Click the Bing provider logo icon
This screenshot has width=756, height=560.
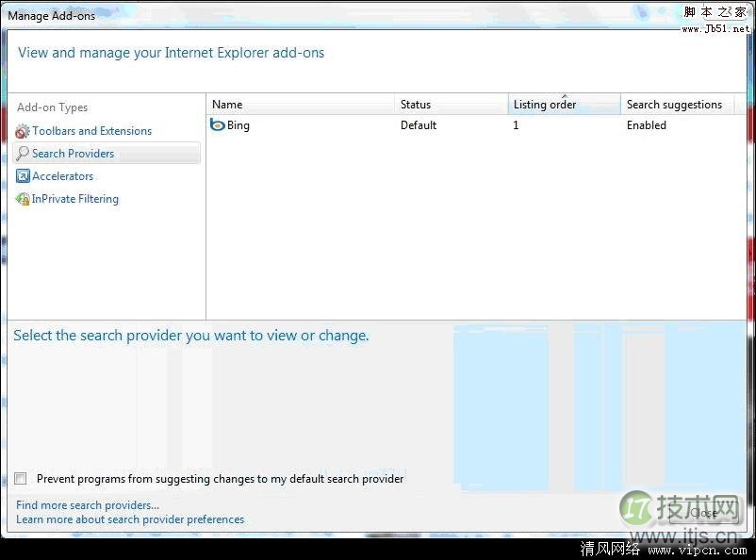click(220, 124)
